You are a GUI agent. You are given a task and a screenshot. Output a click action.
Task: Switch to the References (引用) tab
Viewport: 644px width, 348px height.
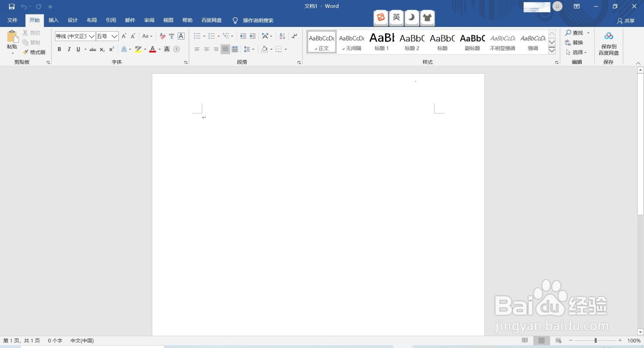point(111,21)
